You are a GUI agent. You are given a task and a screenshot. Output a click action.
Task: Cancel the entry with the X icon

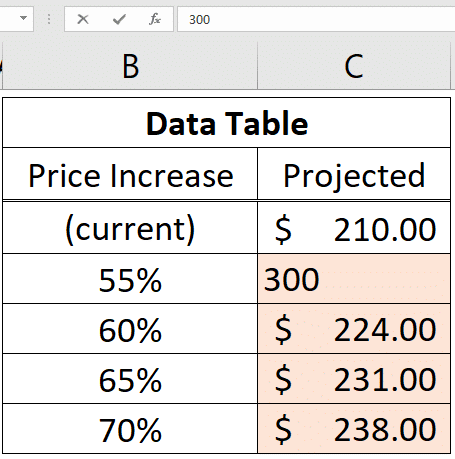pyautogui.click(x=83, y=19)
